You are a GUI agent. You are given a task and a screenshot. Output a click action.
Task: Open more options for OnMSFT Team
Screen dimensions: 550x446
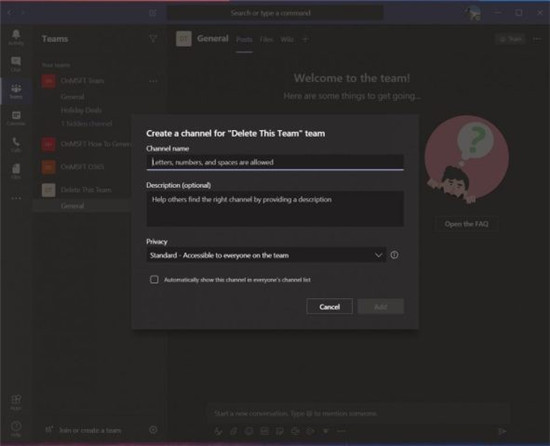point(153,81)
